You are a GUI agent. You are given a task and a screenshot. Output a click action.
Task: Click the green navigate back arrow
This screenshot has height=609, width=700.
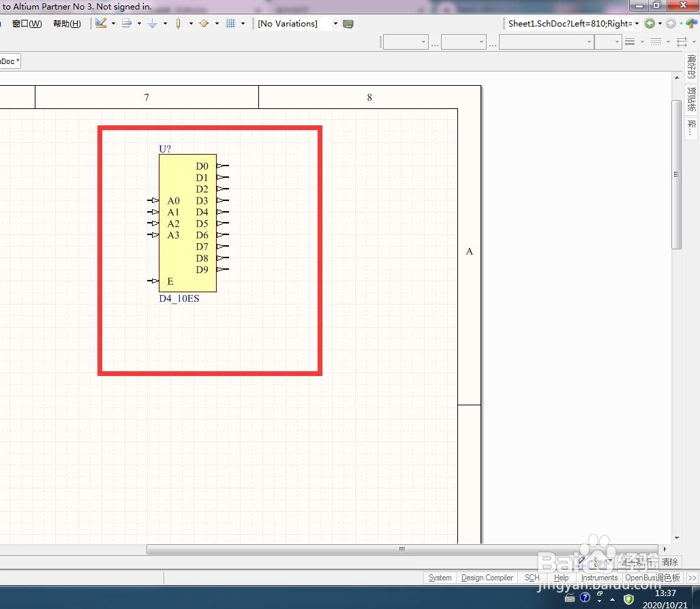(650, 24)
